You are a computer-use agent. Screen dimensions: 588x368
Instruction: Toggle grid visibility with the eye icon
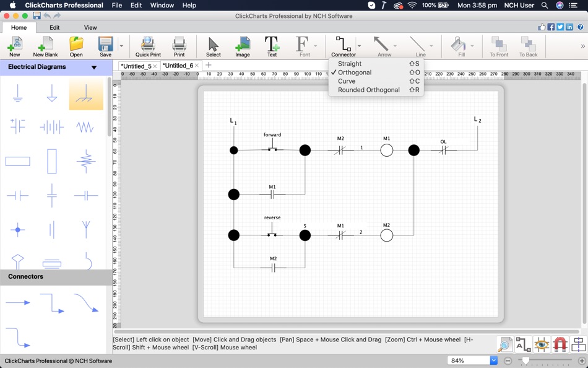[542, 344]
